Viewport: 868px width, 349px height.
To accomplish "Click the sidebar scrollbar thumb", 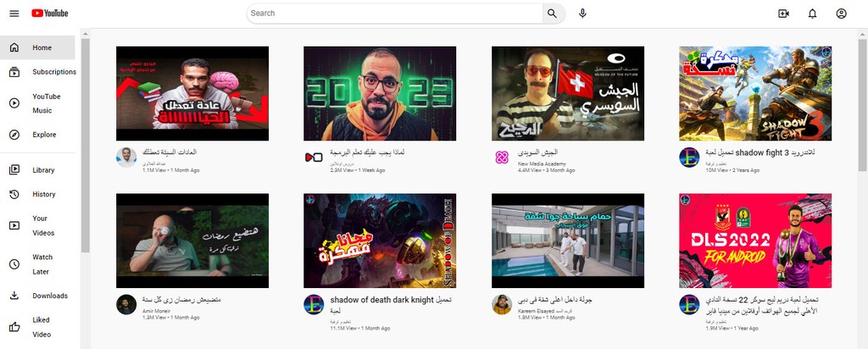I will coord(86,145).
